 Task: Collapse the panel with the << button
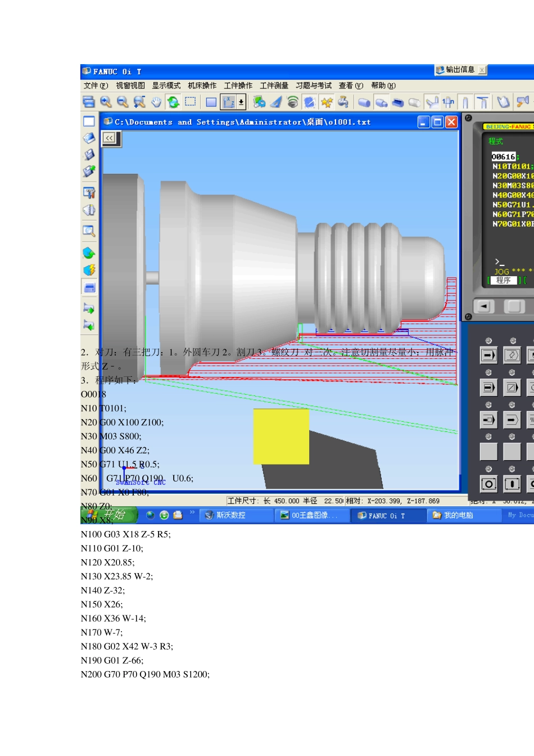[109, 138]
